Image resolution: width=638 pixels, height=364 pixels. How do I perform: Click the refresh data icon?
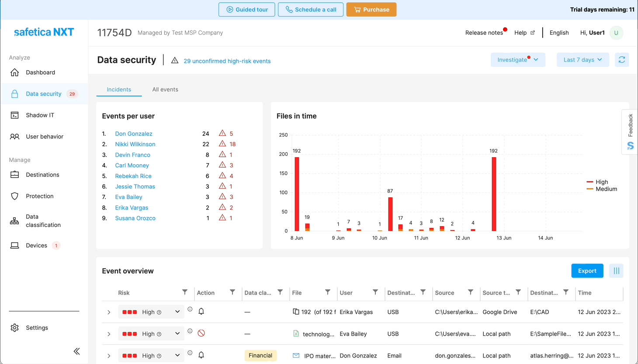point(621,60)
